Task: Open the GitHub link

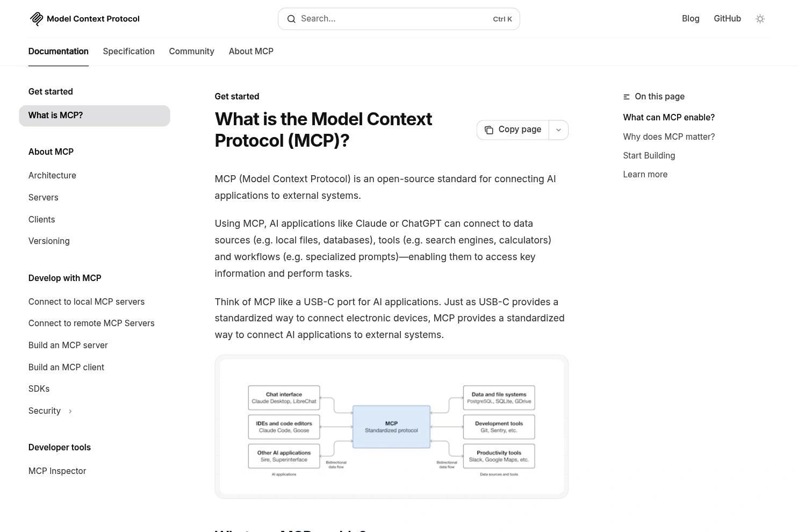Action: (x=727, y=18)
